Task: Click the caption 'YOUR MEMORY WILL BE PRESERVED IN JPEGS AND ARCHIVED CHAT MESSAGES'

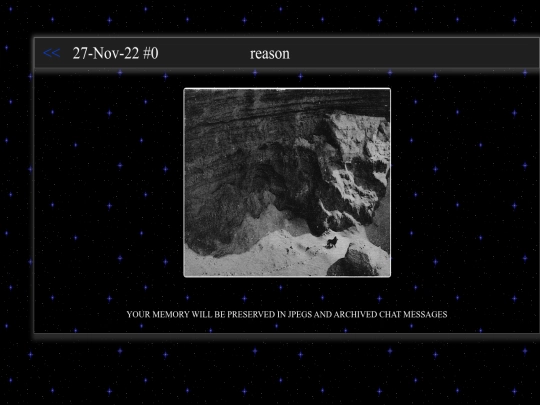Action: (x=287, y=314)
